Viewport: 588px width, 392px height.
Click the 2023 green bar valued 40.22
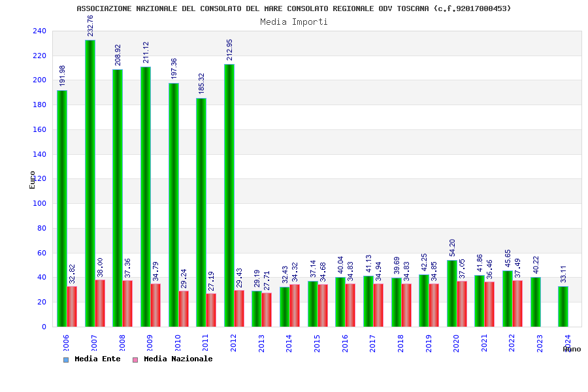coord(536,302)
